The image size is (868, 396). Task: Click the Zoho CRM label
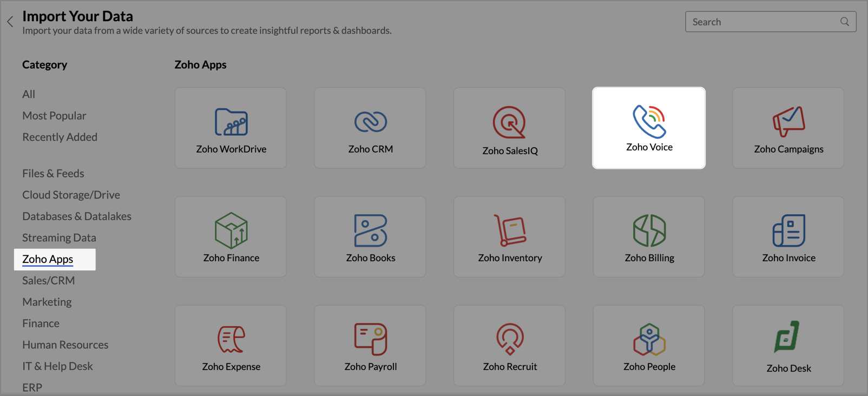(371, 149)
